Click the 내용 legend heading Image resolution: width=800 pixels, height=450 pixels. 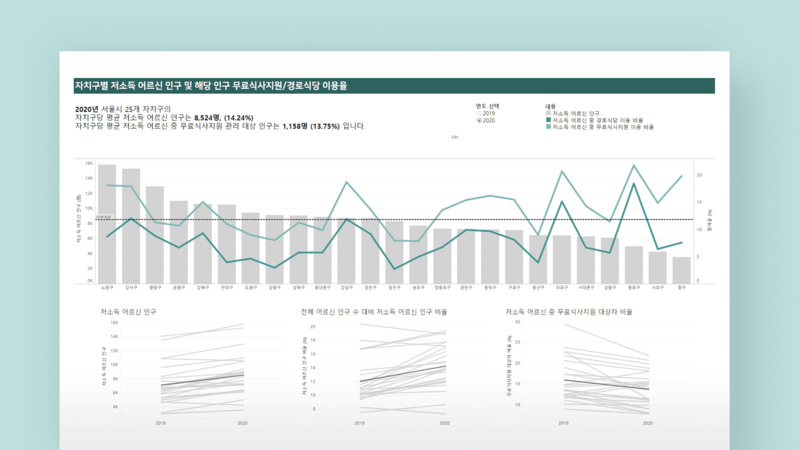pos(550,105)
